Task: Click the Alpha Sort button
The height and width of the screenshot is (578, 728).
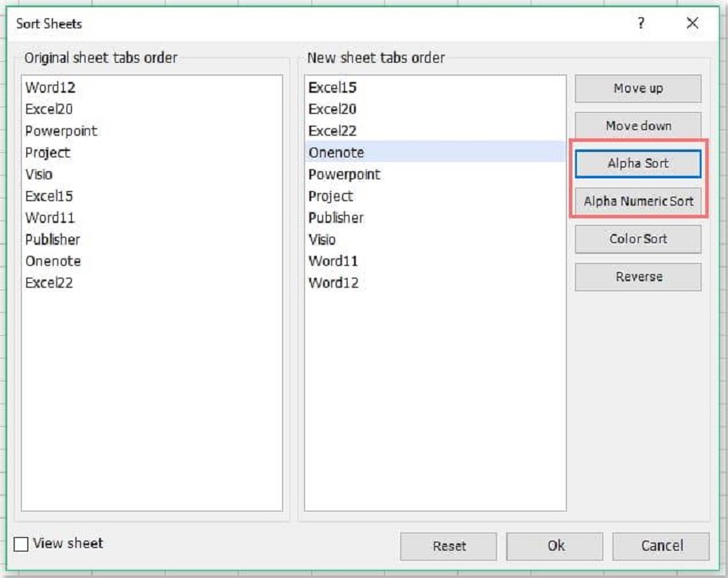Action: click(x=638, y=164)
